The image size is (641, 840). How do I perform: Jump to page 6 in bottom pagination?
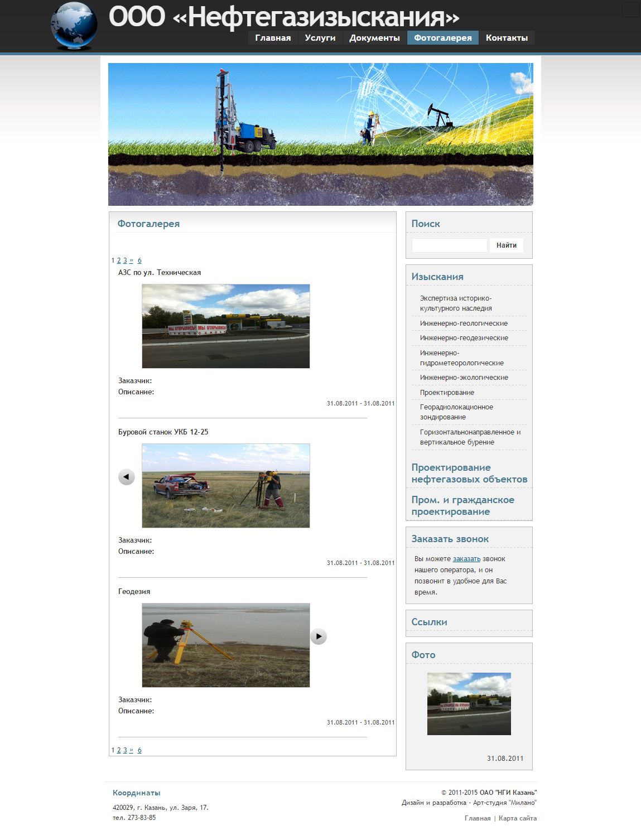pos(139,750)
